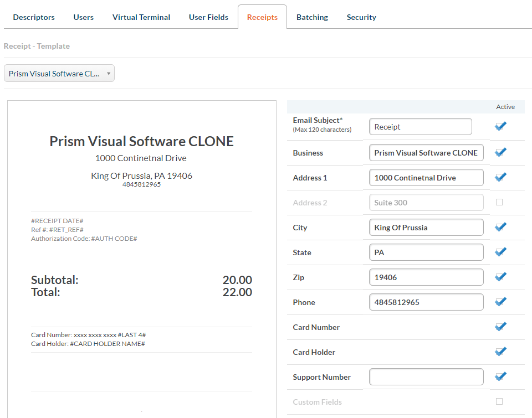Click the State input field

(426, 252)
